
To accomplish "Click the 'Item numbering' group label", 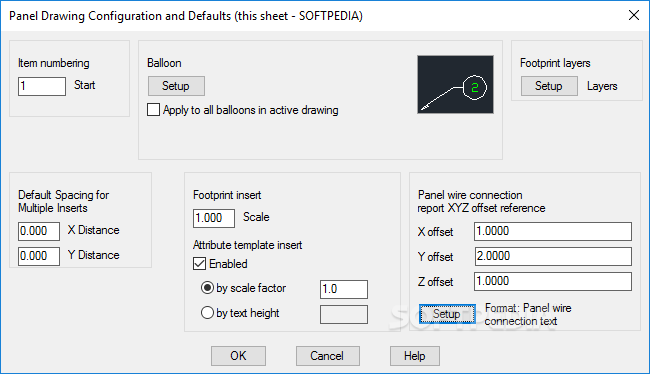I will (54, 63).
